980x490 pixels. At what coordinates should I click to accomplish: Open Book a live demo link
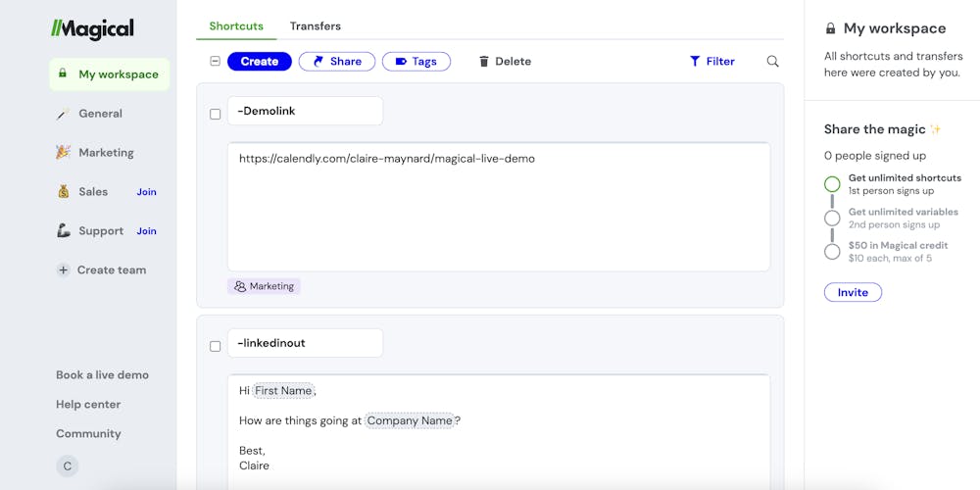[x=103, y=375]
